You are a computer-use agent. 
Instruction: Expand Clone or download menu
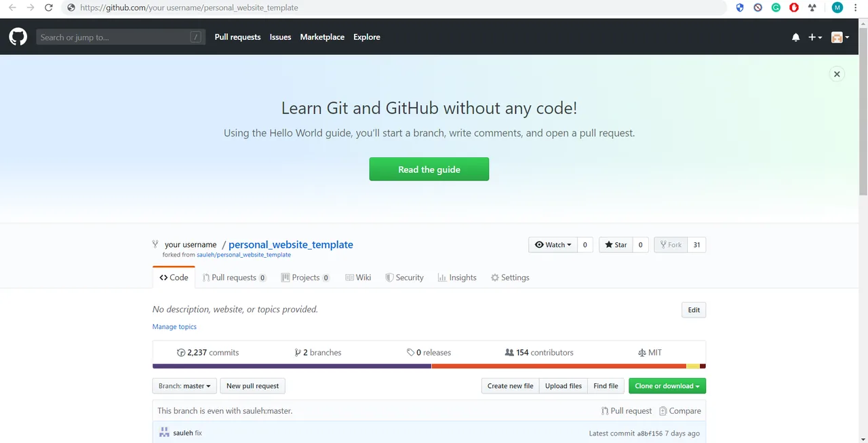click(667, 386)
